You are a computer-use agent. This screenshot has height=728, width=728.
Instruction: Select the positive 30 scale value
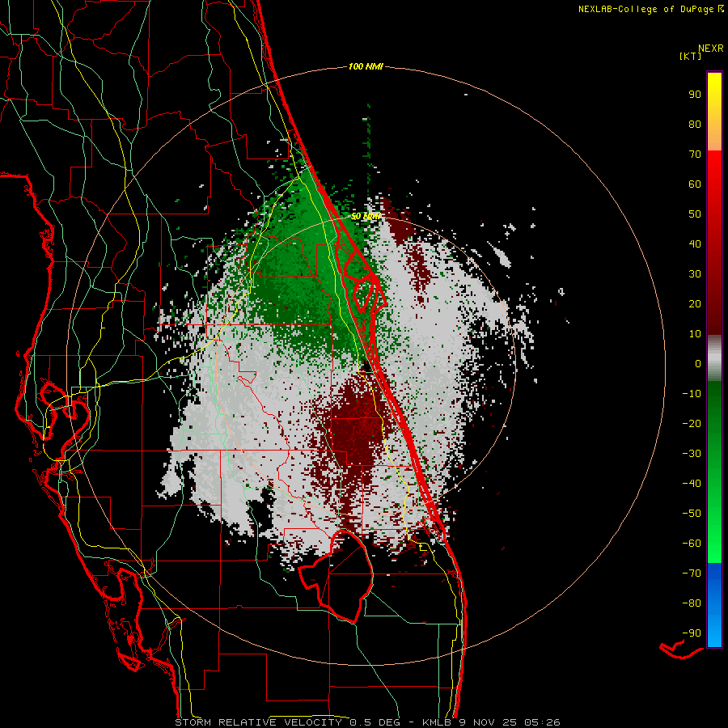point(695,274)
